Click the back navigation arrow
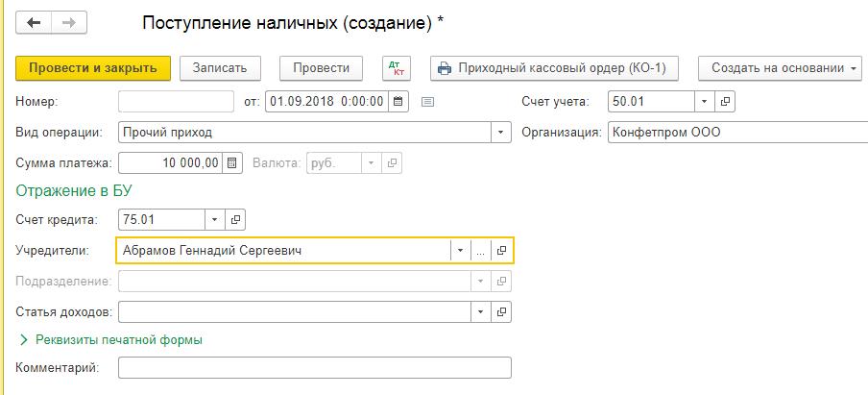 point(34,22)
